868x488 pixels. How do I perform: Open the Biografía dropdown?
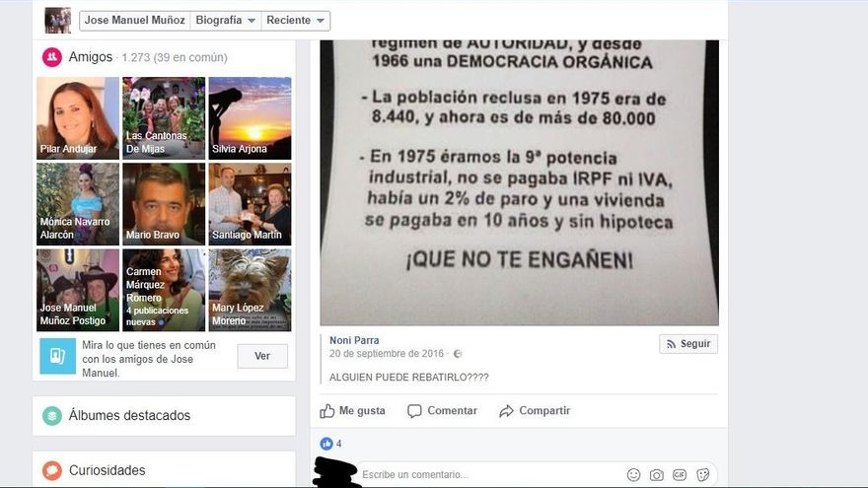point(225,21)
